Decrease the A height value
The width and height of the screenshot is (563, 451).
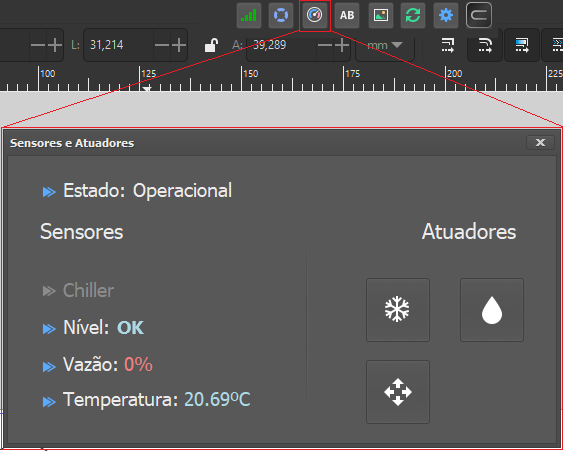(325, 45)
